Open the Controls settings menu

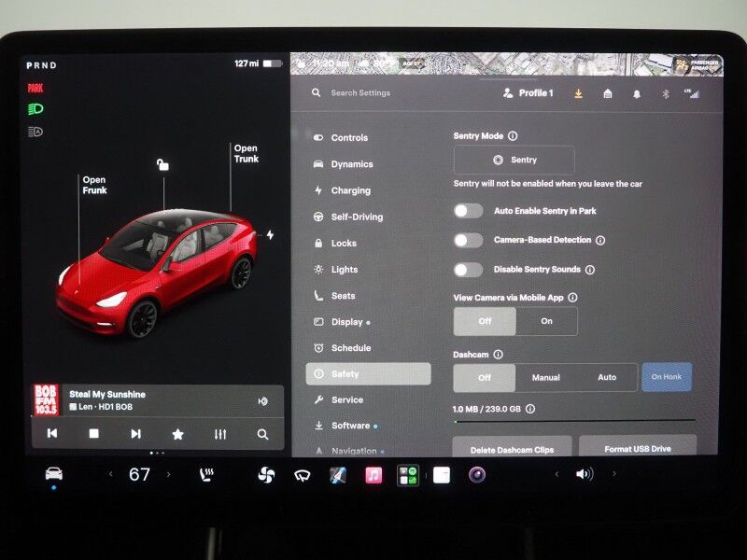pyautogui.click(x=341, y=137)
